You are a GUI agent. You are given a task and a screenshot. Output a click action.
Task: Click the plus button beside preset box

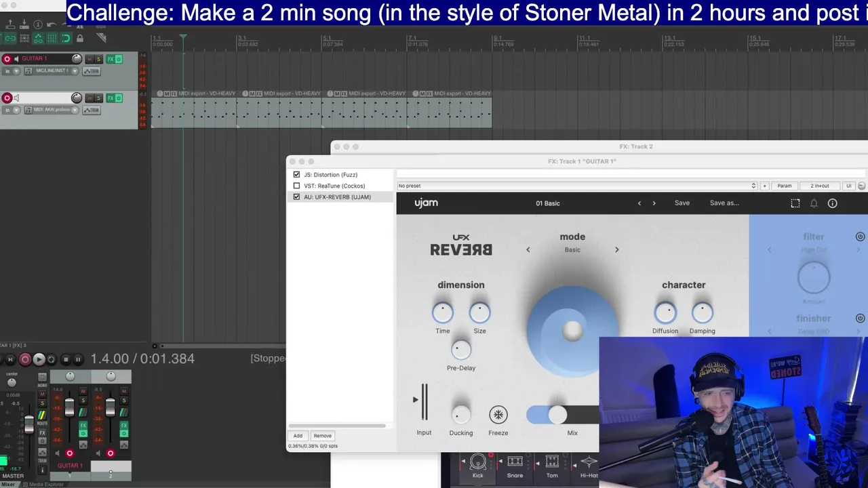tap(764, 186)
